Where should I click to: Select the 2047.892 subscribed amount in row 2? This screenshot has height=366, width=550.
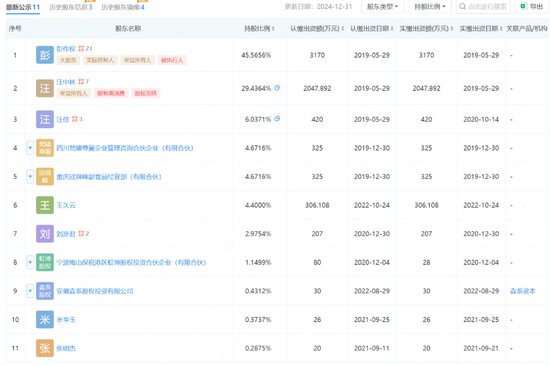[x=317, y=88]
